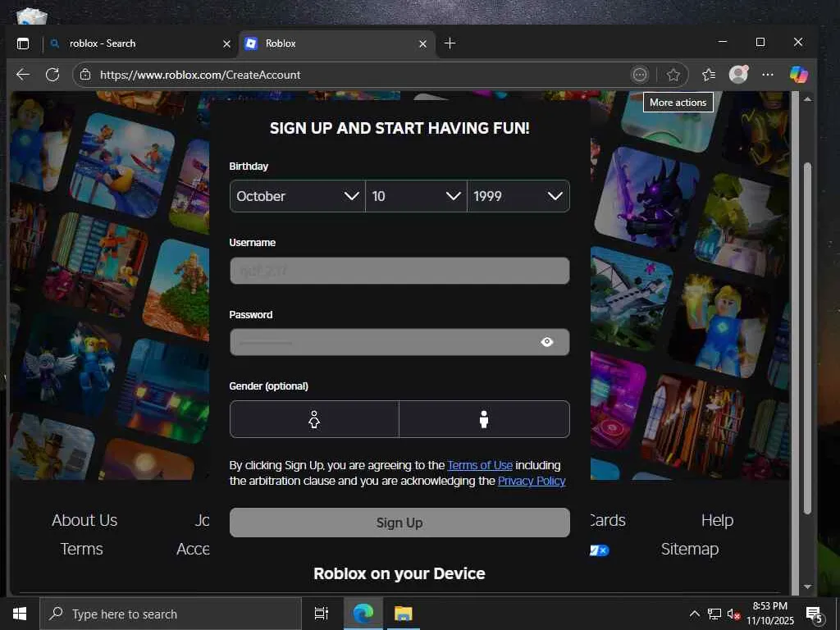Open the Privacy Policy link
The height and width of the screenshot is (630, 840).
[532, 481]
